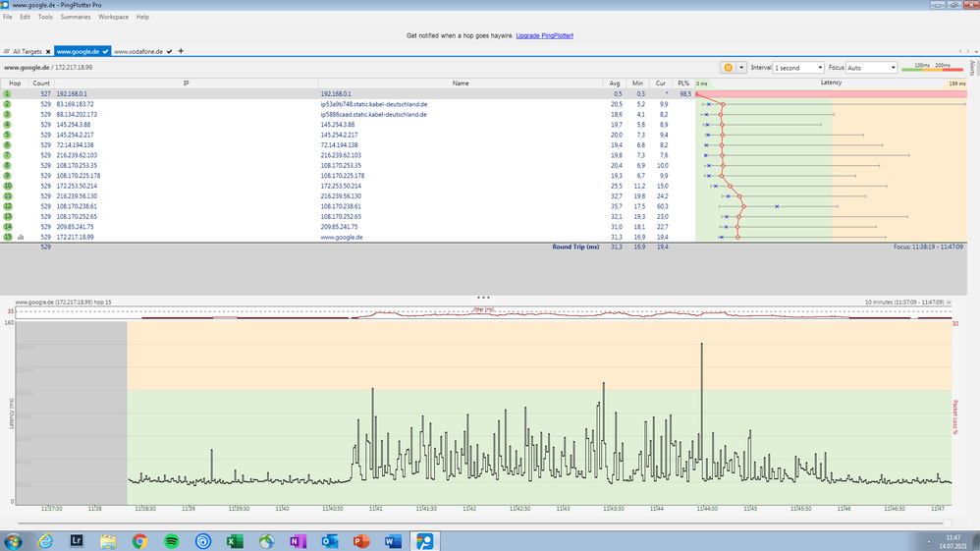Open the Workspace menu

click(113, 17)
